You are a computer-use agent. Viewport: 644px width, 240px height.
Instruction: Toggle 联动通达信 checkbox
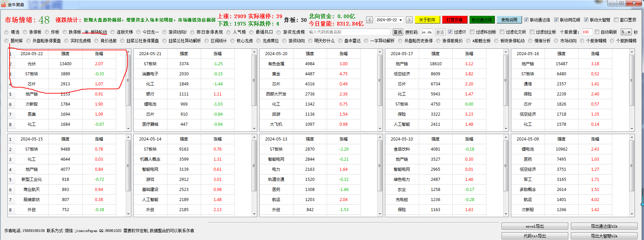click(526, 20)
